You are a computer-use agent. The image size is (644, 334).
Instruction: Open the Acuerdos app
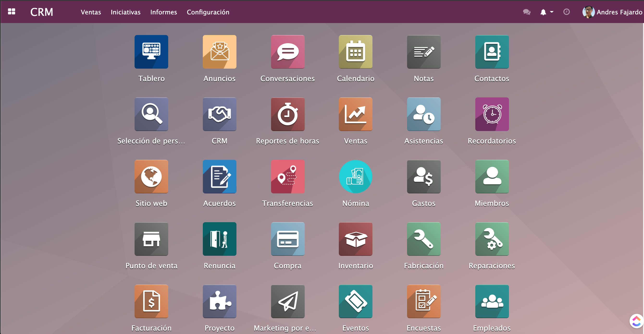[219, 177]
